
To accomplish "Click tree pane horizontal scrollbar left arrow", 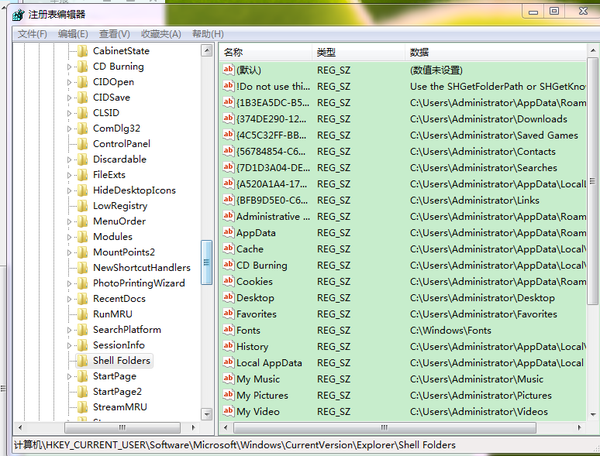I will (x=20, y=427).
